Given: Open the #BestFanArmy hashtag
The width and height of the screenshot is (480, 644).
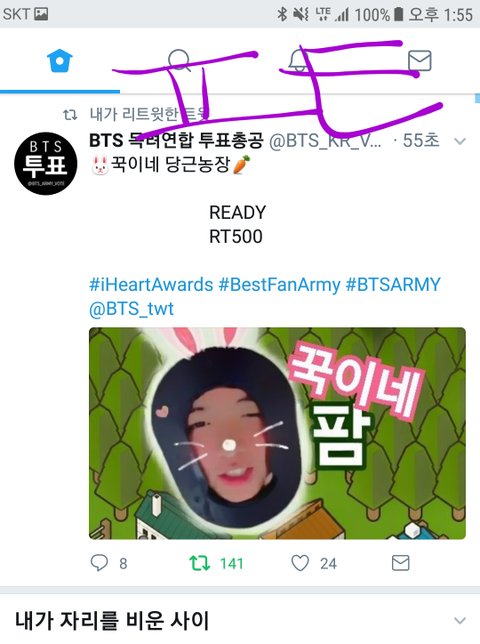Looking at the screenshot, I should point(279,284).
